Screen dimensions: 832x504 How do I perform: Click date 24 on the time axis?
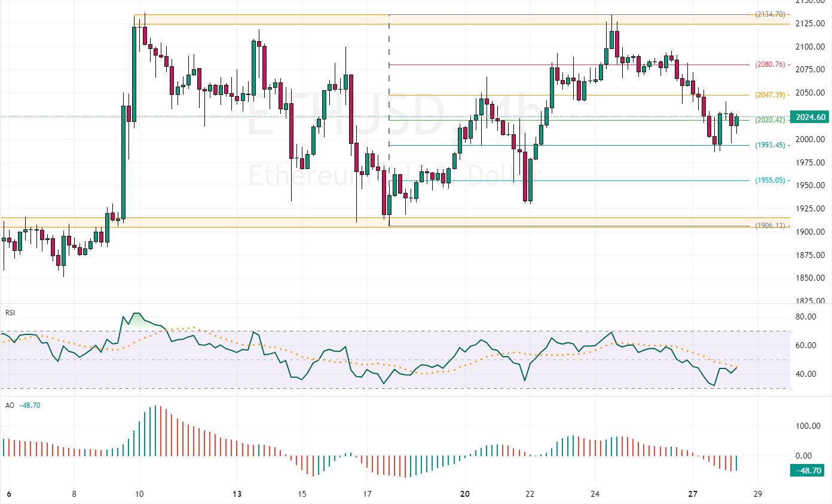[595, 494]
